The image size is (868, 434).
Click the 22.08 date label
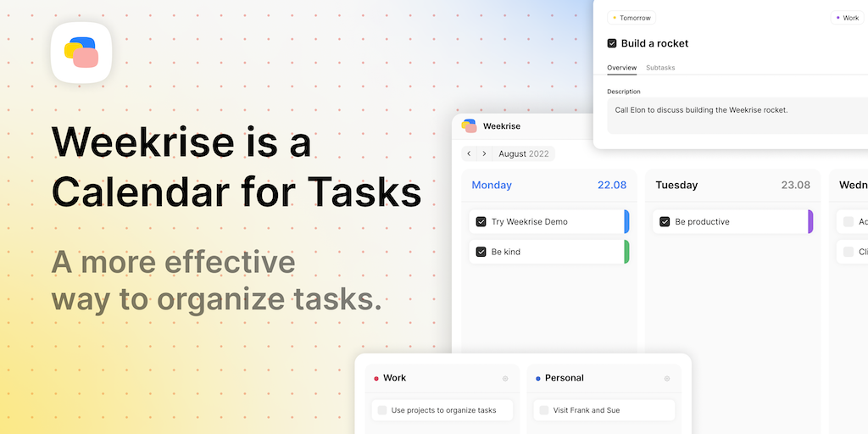[x=612, y=185]
